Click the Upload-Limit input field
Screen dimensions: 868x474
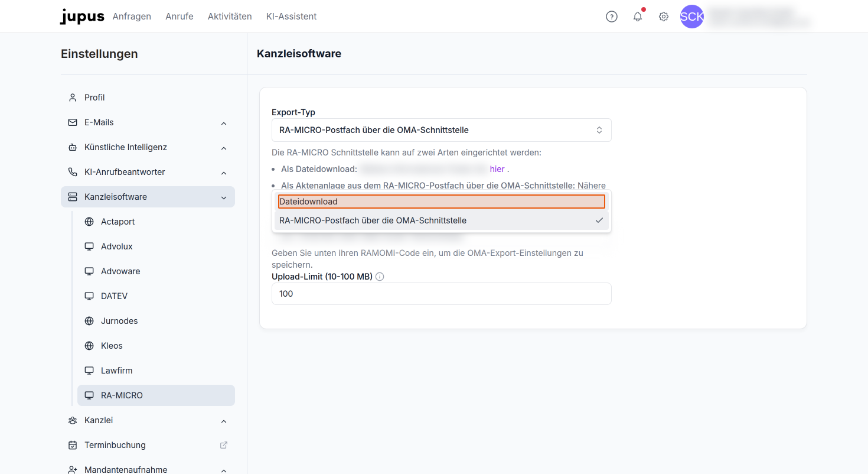[x=442, y=294]
